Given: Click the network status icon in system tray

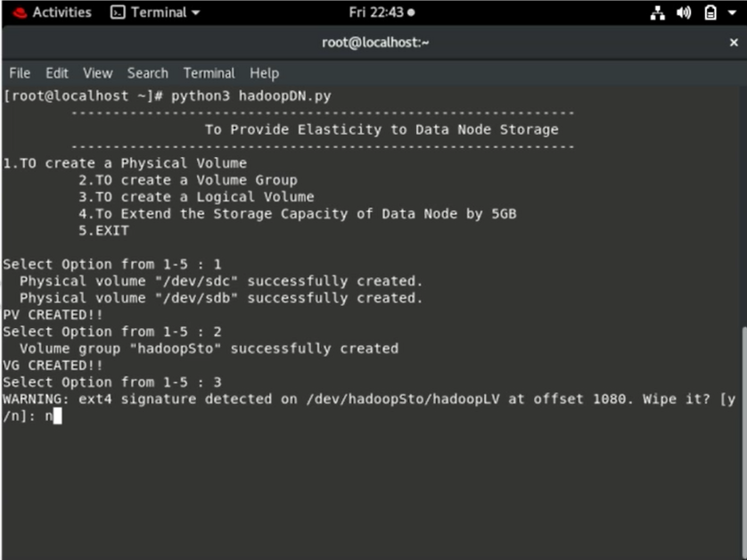Looking at the screenshot, I should pos(657,12).
